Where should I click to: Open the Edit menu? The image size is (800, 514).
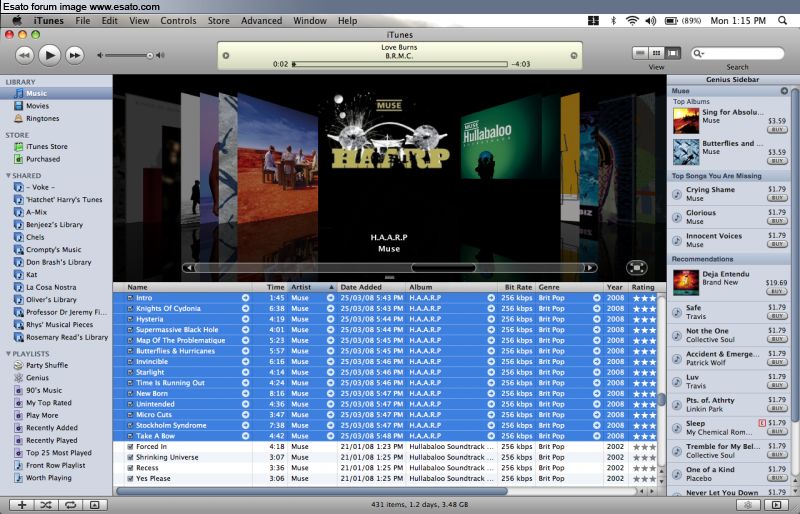tap(110, 20)
